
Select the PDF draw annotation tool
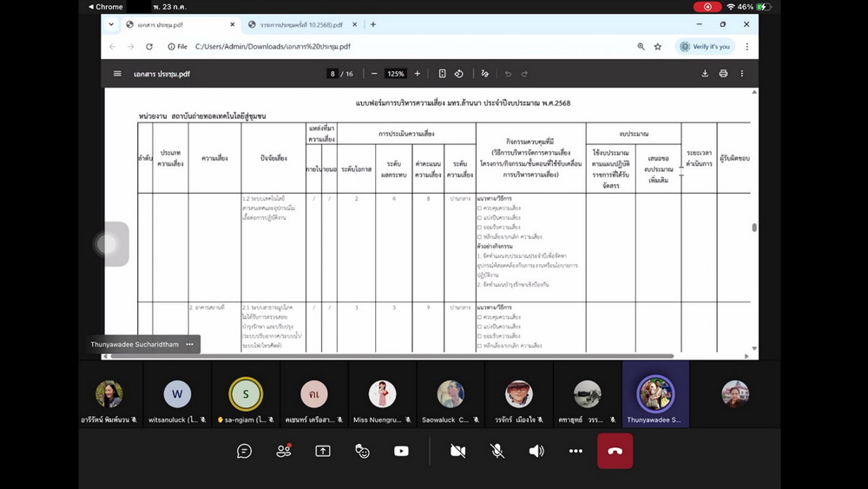tap(485, 74)
